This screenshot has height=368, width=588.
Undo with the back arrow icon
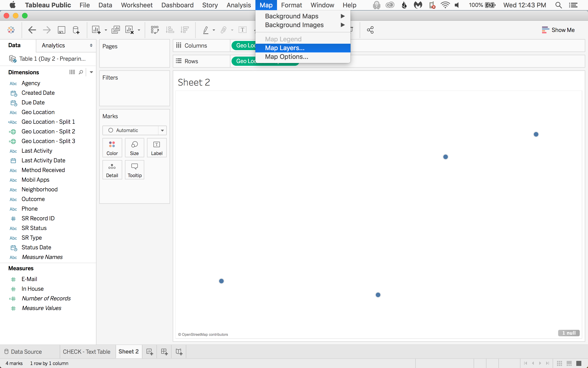coord(32,30)
